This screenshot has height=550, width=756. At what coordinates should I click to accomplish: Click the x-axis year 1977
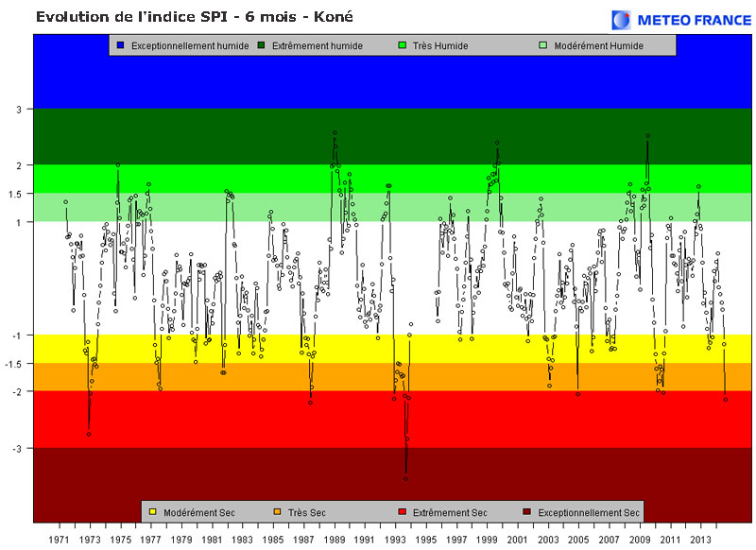coord(150,540)
